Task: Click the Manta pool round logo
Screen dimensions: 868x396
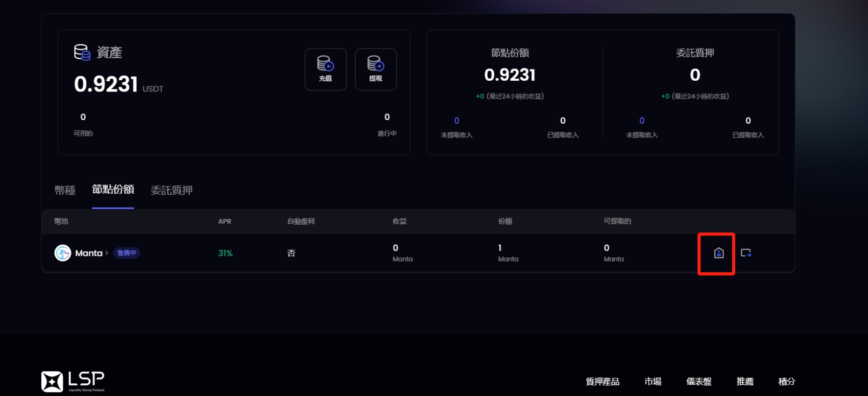Action: coord(63,253)
